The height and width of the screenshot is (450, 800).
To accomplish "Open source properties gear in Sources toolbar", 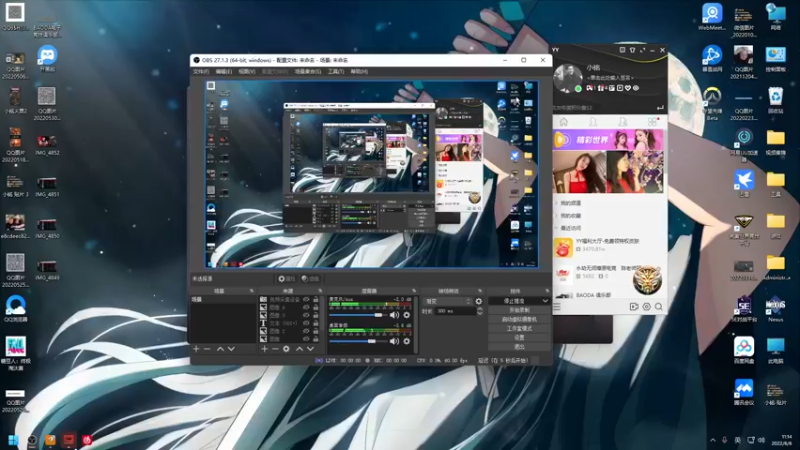I will point(286,349).
